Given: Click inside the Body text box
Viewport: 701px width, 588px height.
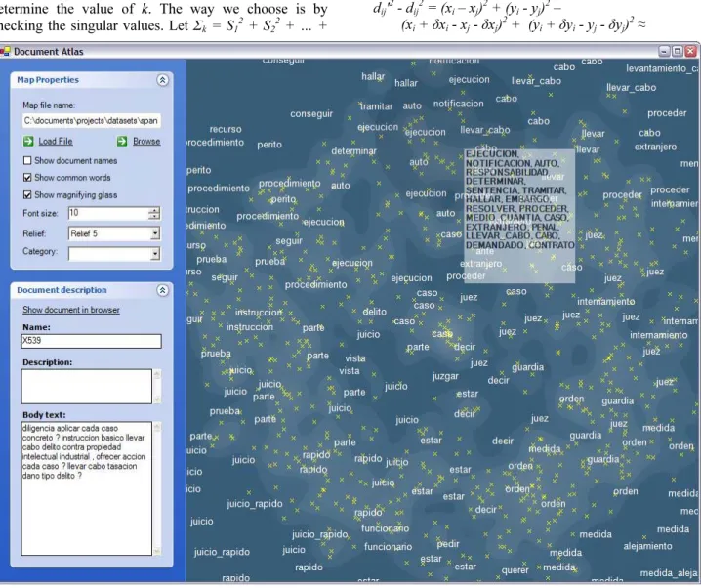Looking at the screenshot, I should coord(87,488).
